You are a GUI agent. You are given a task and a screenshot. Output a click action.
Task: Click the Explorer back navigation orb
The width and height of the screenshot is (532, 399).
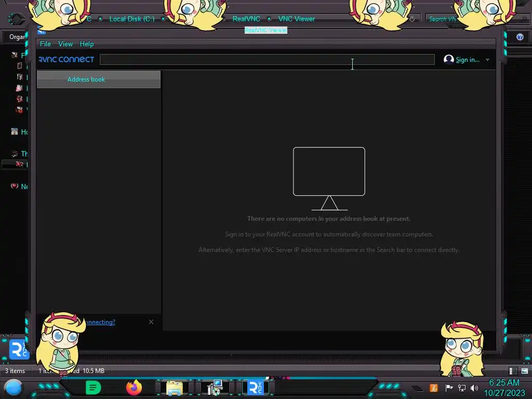coord(16,19)
